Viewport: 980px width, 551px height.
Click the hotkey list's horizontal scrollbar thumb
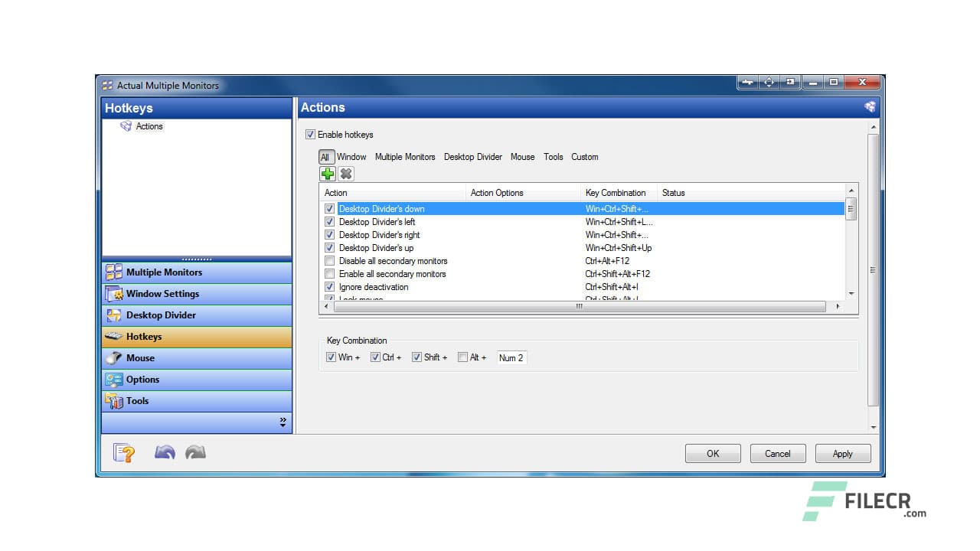click(x=580, y=306)
